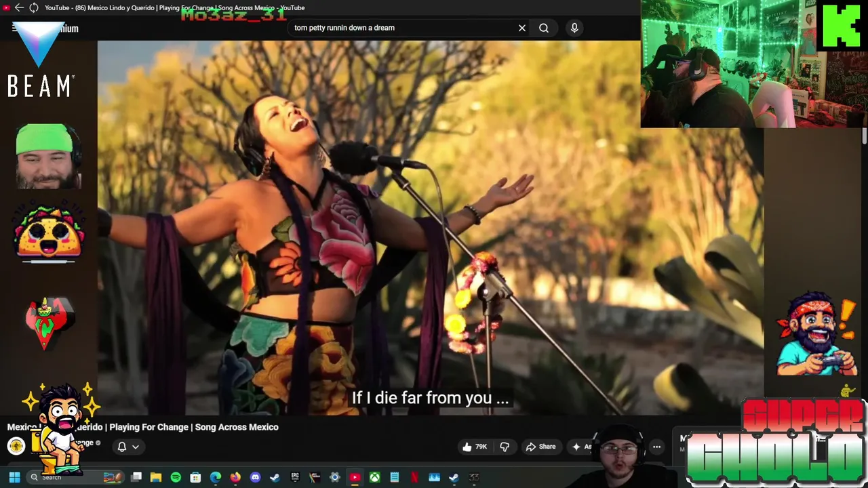Share the video with the Share button

[540, 447]
